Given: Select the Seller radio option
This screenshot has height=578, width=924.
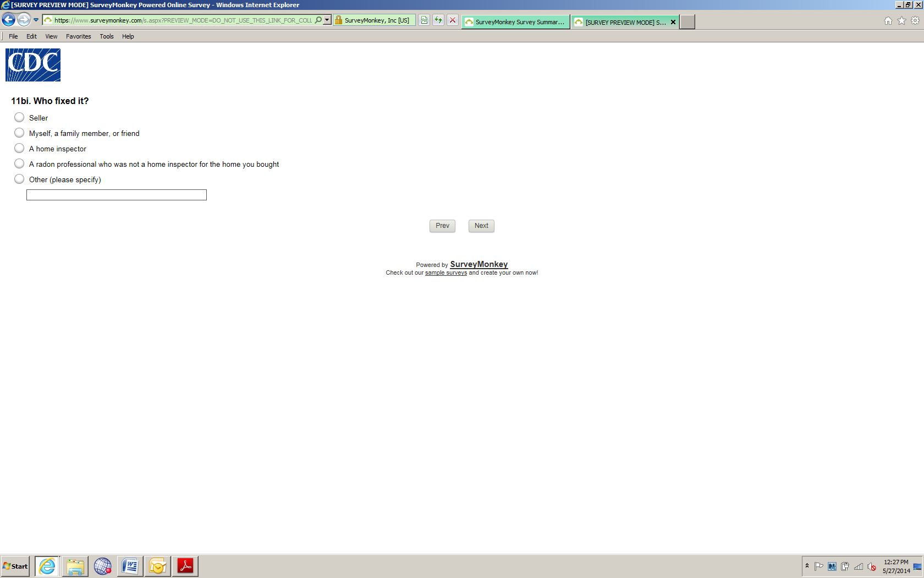Looking at the screenshot, I should click(19, 117).
